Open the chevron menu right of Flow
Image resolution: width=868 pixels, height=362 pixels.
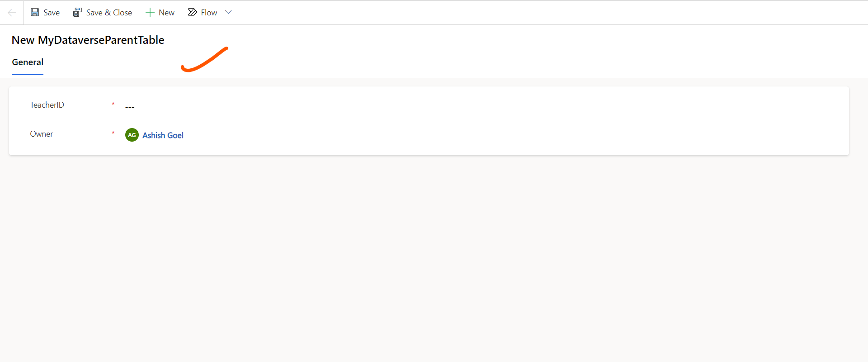pyautogui.click(x=228, y=12)
